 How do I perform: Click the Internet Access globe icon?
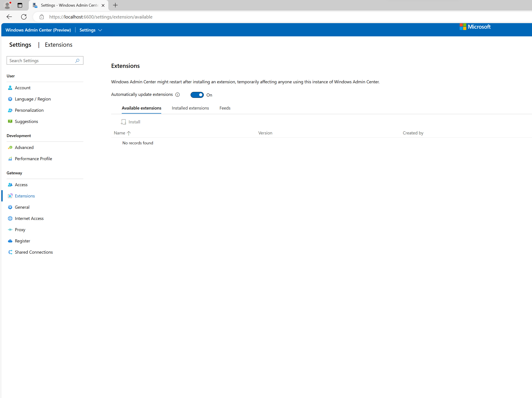pyautogui.click(x=10, y=218)
